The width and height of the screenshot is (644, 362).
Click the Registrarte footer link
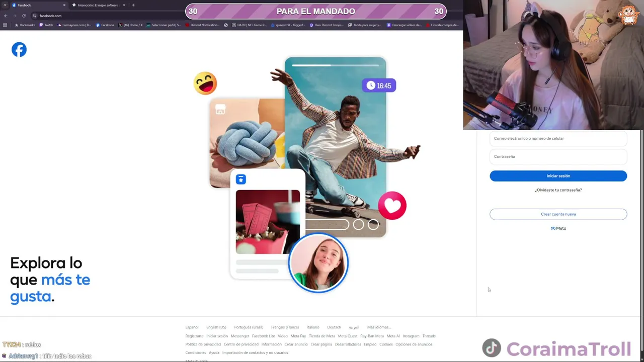click(x=194, y=336)
